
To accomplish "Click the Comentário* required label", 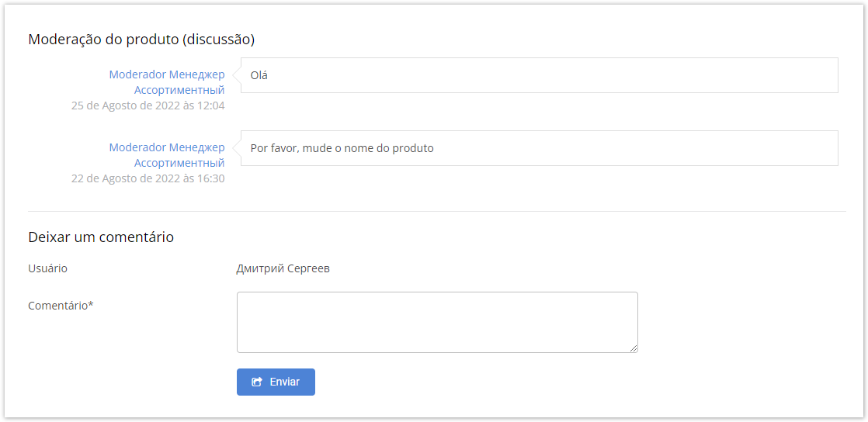I will tap(61, 306).
